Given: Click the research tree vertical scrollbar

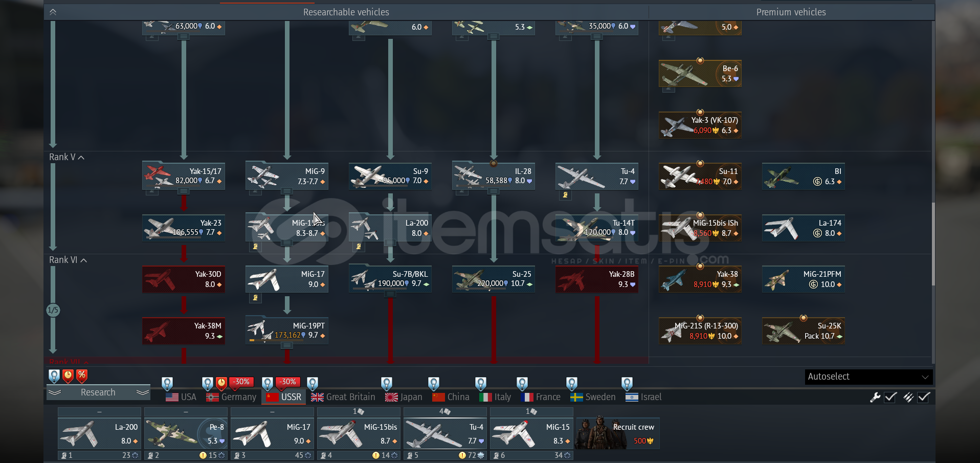Looking at the screenshot, I should (933, 244).
